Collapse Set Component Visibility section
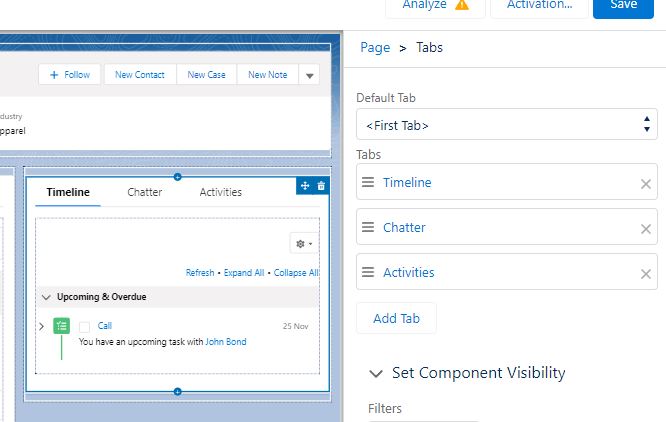The height and width of the screenshot is (422, 666). click(376, 373)
